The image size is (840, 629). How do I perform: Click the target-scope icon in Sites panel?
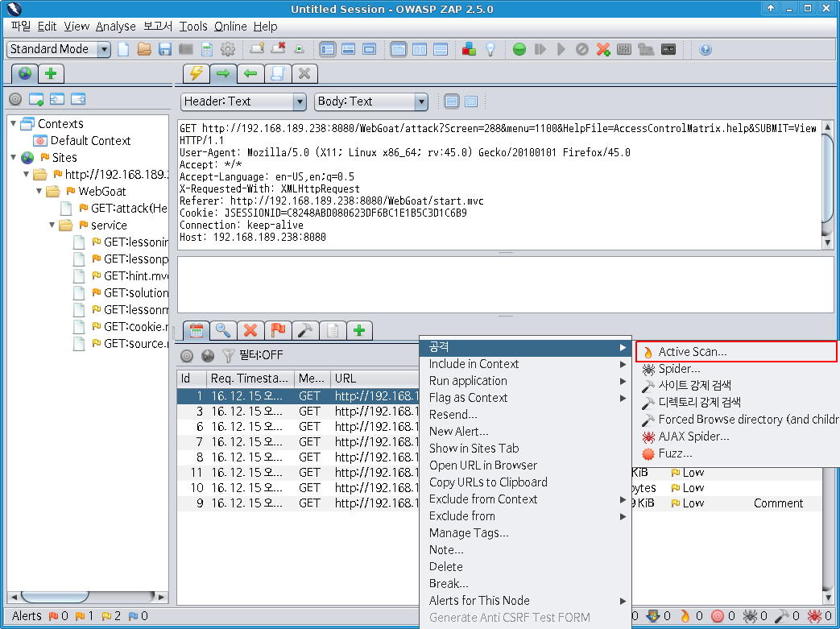point(15,99)
